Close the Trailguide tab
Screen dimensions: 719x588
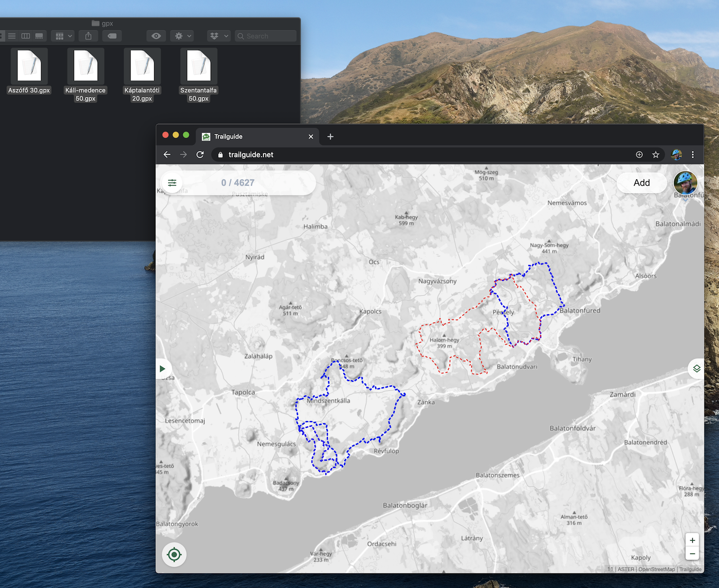311,137
